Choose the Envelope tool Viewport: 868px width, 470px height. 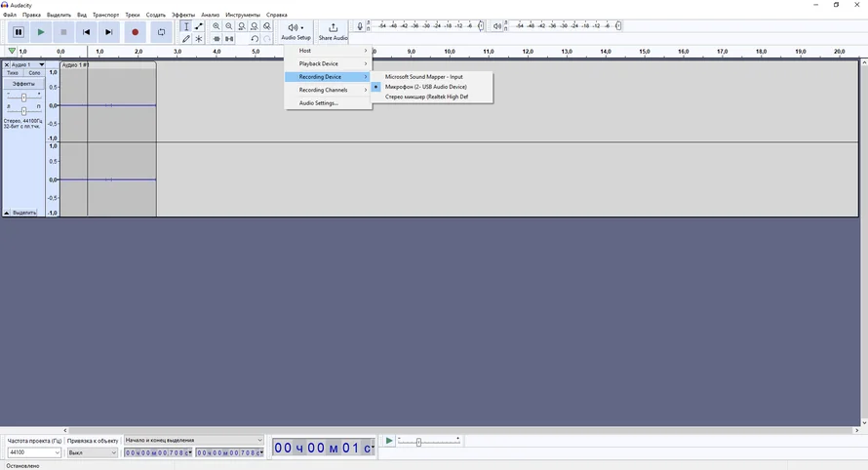coord(199,26)
